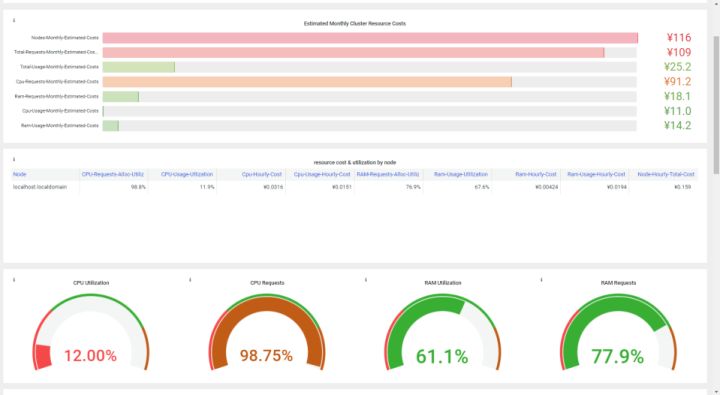
Task: Click the '¥25.2' total usage cost value
Action: click(677, 67)
